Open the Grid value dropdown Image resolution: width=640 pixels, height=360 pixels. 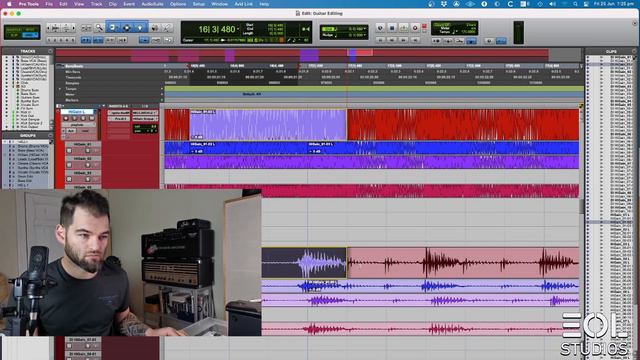364,29
